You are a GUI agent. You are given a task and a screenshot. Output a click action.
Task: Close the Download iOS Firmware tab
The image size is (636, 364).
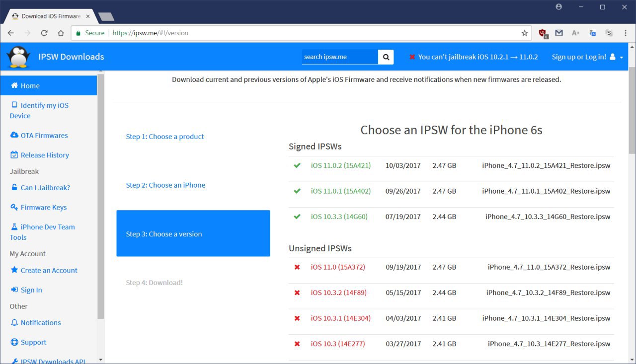pyautogui.click(x=88, y=16)
